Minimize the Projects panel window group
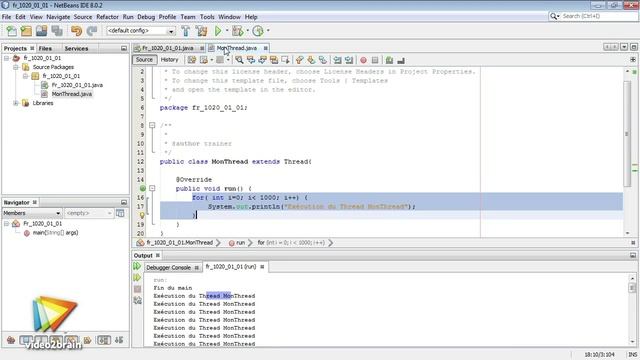The height and width of the screenshot is (360, 640). [124, 48]
